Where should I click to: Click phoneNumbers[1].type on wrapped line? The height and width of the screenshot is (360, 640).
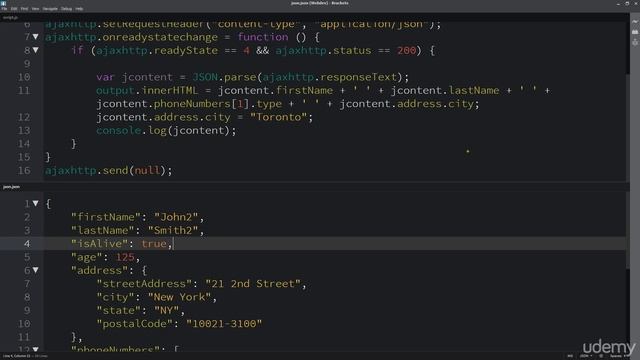pos(218,104)
